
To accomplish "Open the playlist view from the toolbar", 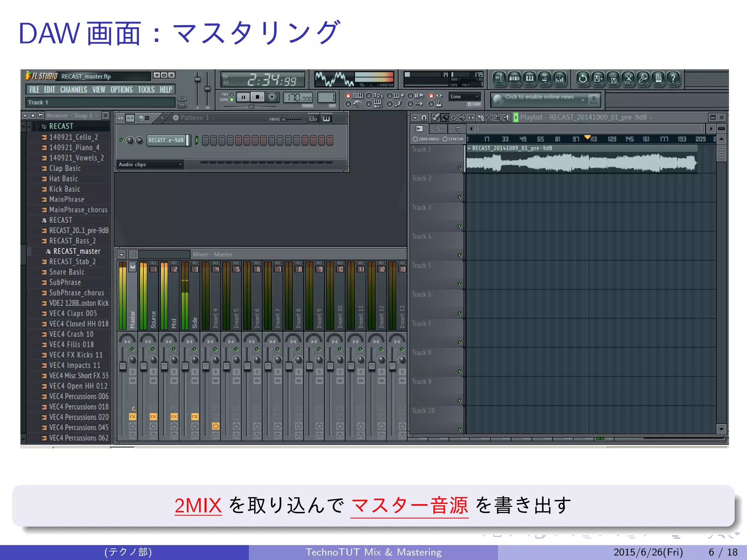I will pos(499,79).
